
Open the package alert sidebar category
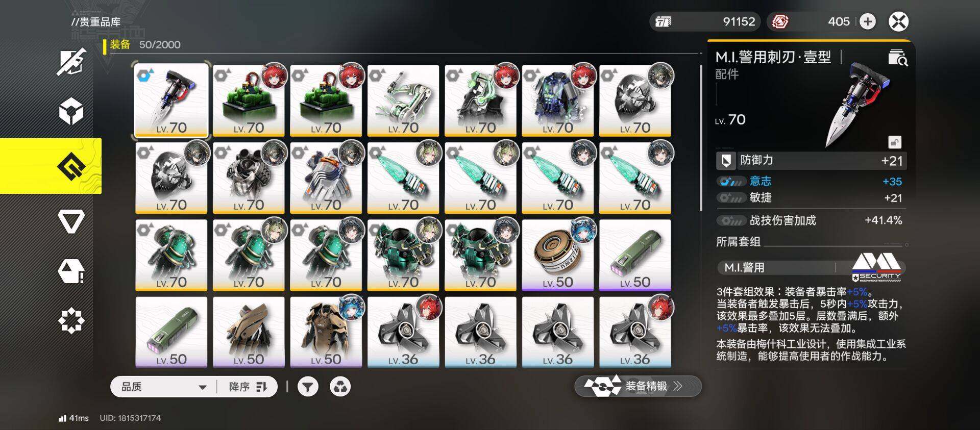click(71, 271)
